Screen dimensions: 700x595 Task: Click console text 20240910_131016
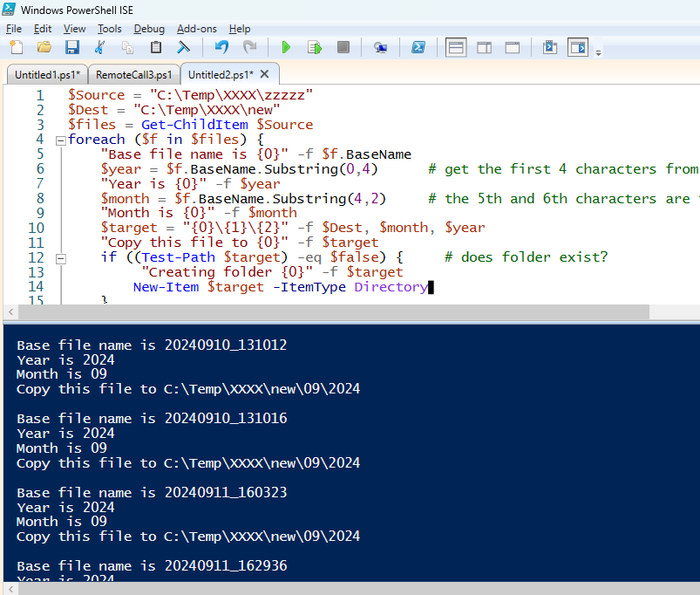tap(226, 419)
